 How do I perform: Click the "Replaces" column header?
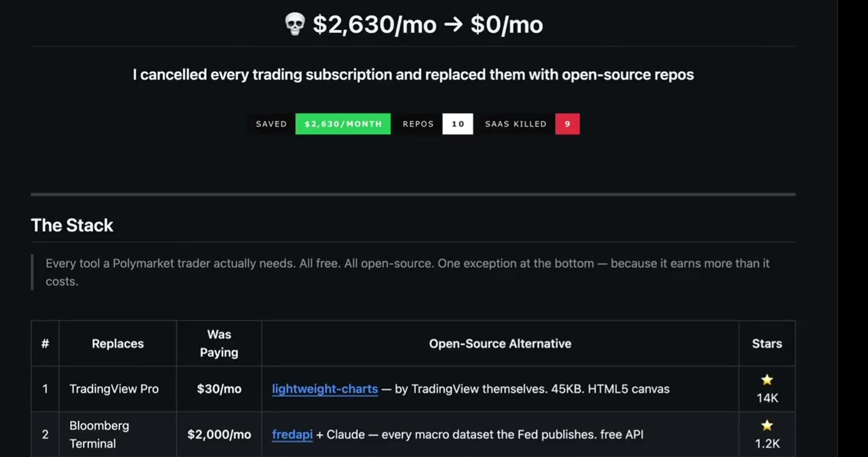[x=118, y=343]
